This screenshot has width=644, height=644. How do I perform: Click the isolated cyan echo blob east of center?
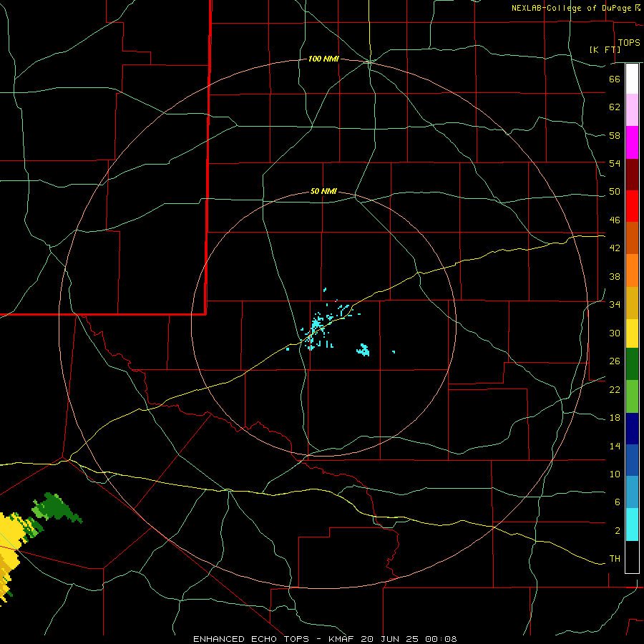[363, 350]
